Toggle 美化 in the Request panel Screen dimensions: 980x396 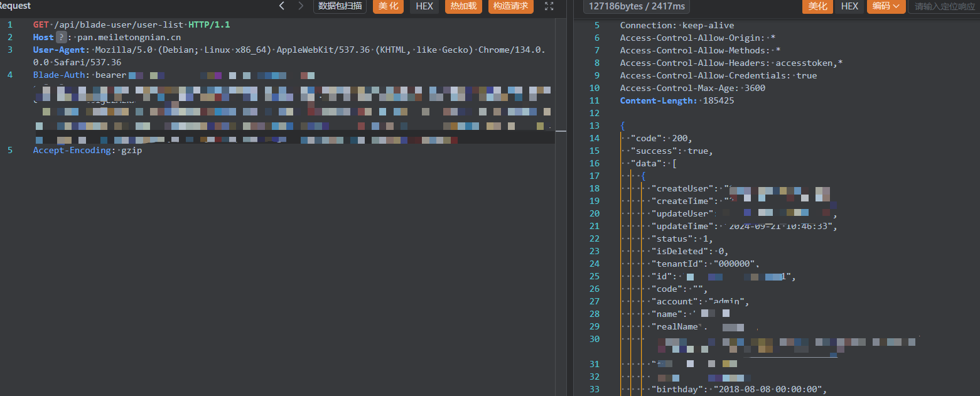(x=388, y=6)
